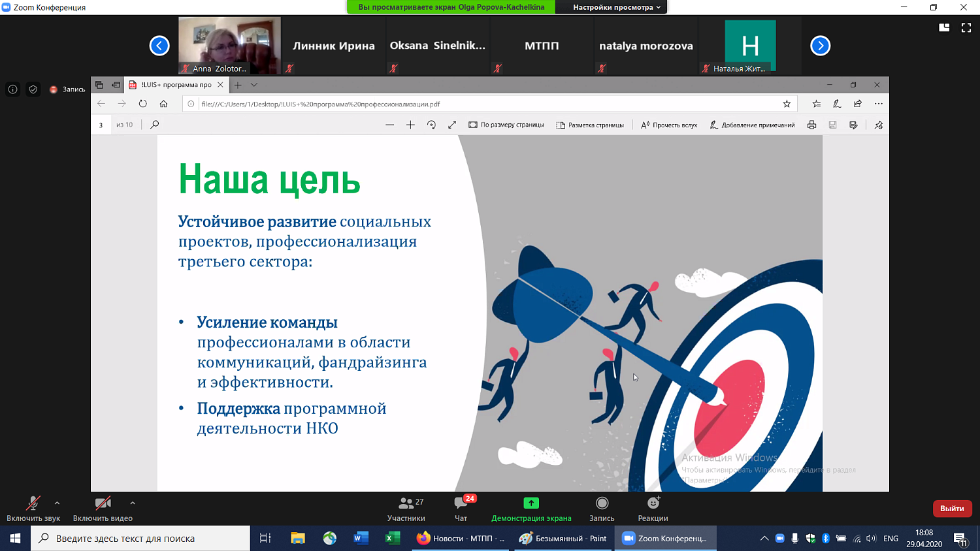
Task: Click the PDF file address bar
Action: [x=490, y=104]
